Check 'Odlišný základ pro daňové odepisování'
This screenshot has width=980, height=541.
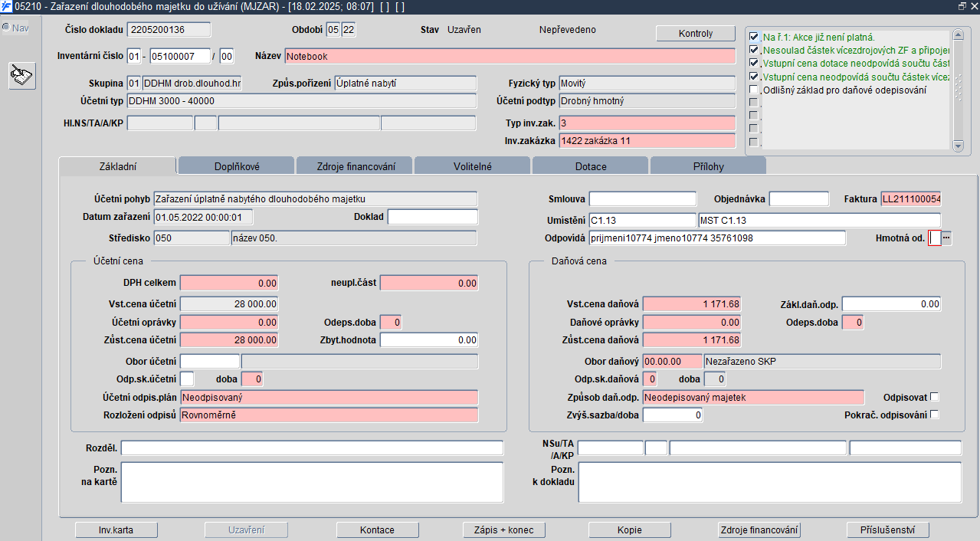click(754, 90)
